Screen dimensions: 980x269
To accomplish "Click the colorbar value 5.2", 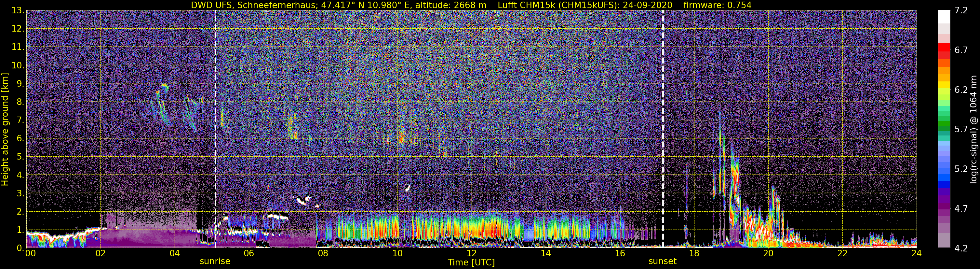I will point(961,169).
